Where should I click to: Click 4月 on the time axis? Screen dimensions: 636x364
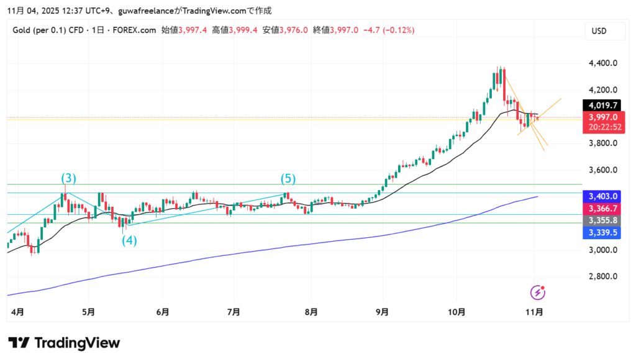click(17, 312)
